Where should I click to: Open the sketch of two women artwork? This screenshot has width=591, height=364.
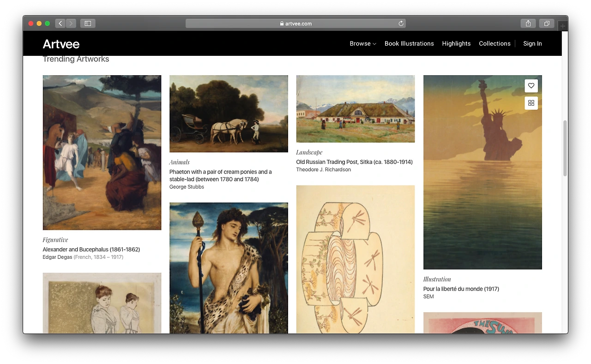tap(102, 303)
